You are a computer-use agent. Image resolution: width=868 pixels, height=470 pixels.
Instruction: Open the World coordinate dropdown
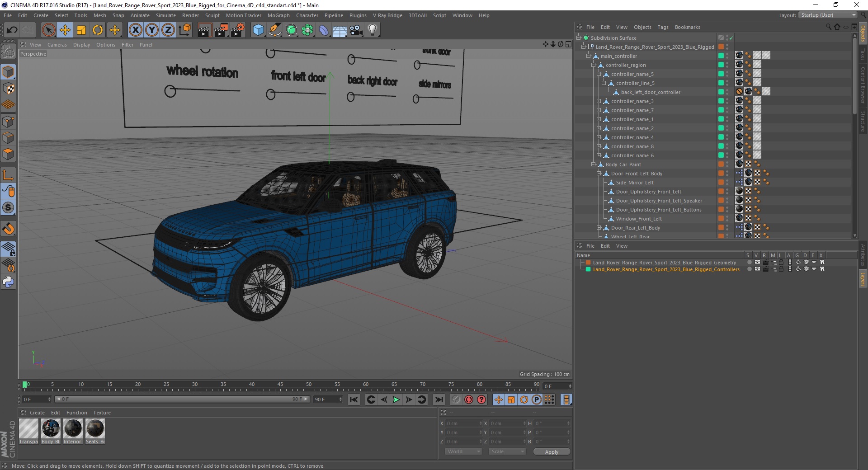[x=463, y=451]
